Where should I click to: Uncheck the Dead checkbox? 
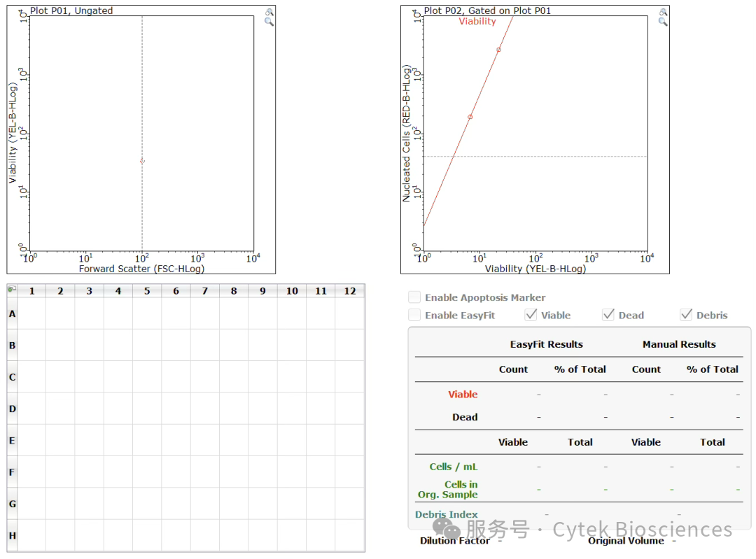tap(608, 315)
